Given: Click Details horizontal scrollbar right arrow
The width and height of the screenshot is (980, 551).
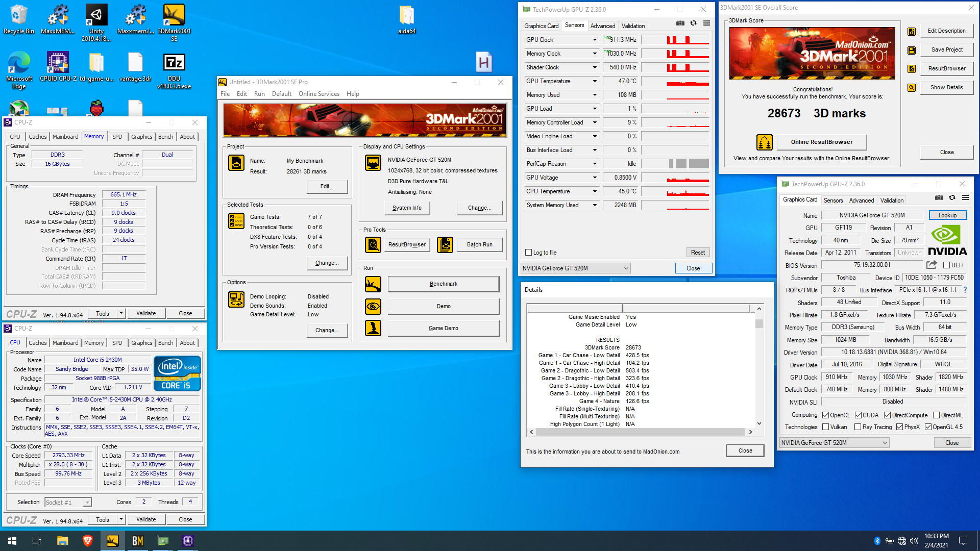Looking at the screenshot, I should (x=750, y=432).
